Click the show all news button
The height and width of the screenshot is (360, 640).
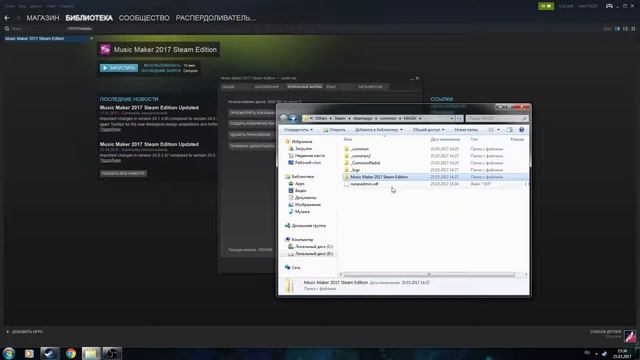coord(123,173)
